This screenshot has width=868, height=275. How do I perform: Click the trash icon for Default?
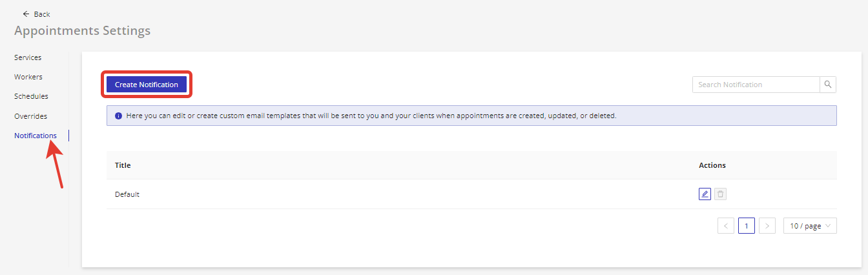(721, 194)
